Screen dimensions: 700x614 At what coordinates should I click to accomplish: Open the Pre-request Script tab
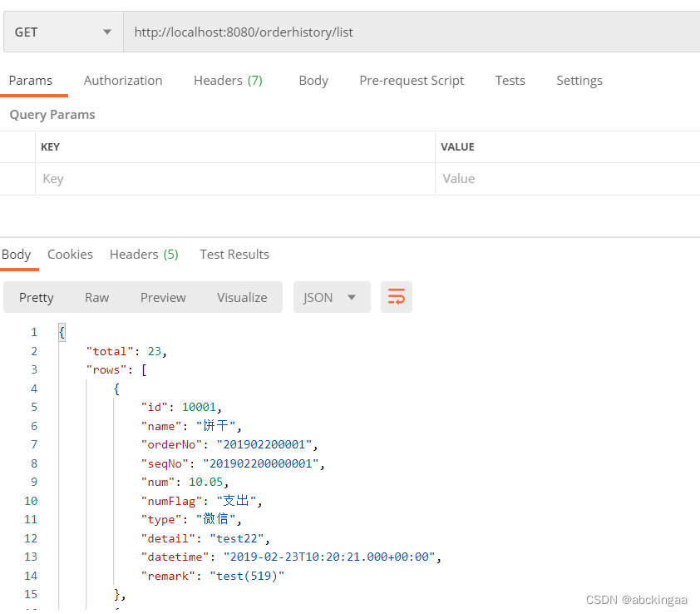(412, 81)
